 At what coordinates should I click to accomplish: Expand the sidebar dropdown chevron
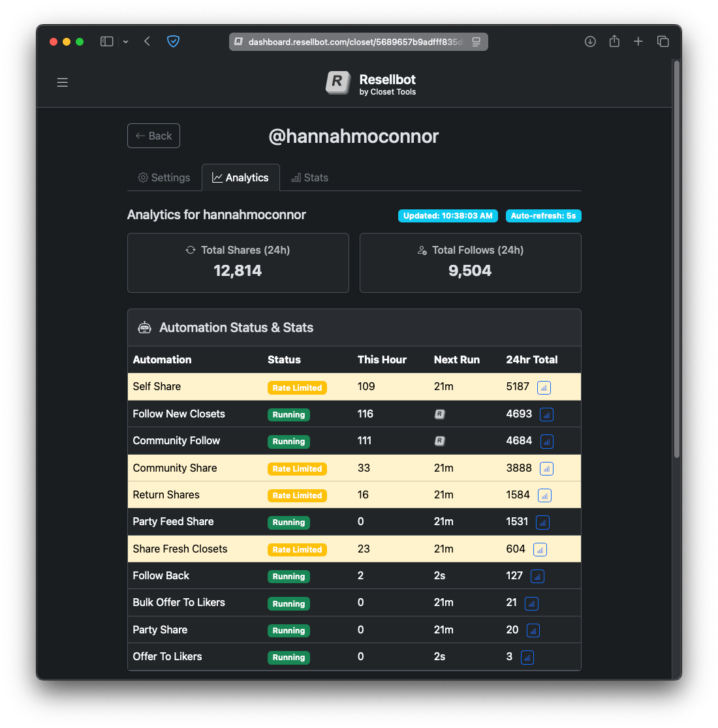[125, 42]
